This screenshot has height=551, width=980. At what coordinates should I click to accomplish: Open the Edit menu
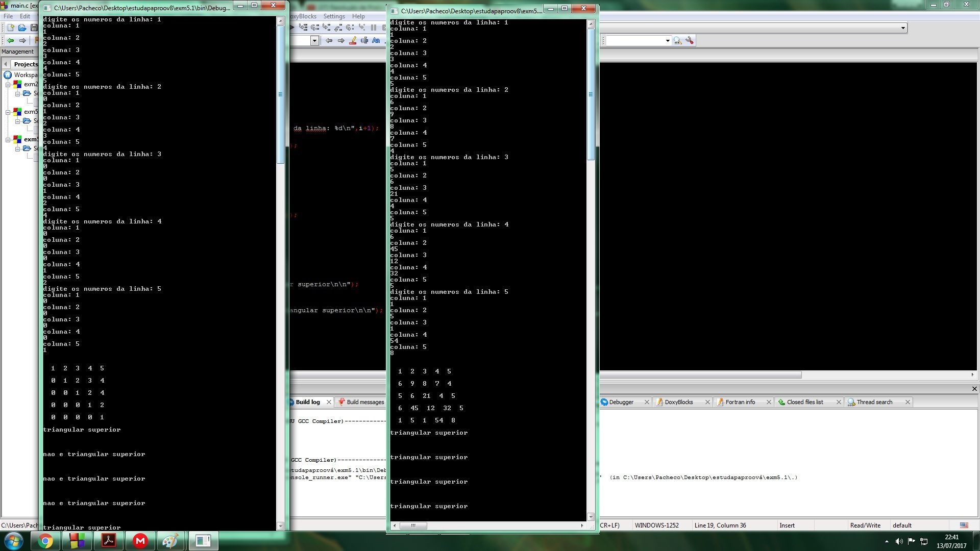[25, 16]
